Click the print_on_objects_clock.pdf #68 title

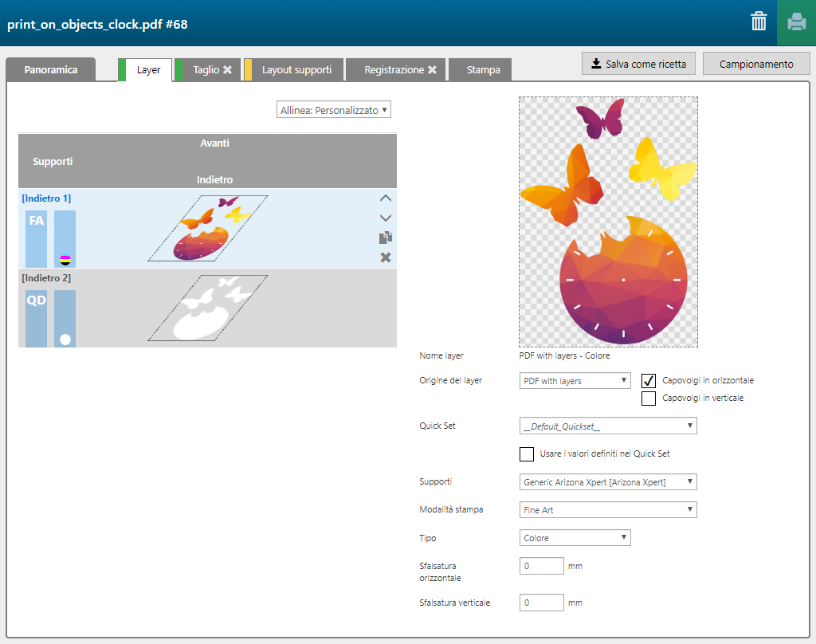click(97, 25)
